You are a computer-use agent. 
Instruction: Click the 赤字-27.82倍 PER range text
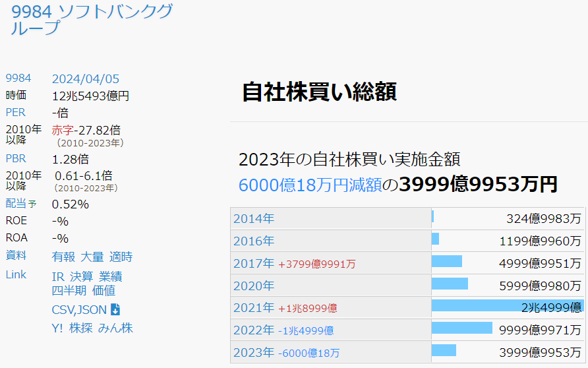tap(86, 130)
